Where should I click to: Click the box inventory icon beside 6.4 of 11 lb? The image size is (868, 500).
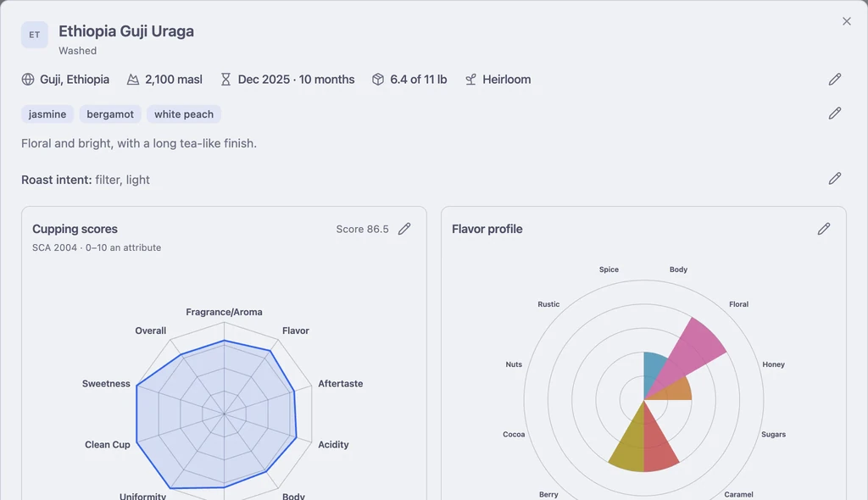[x=377, y=79]
